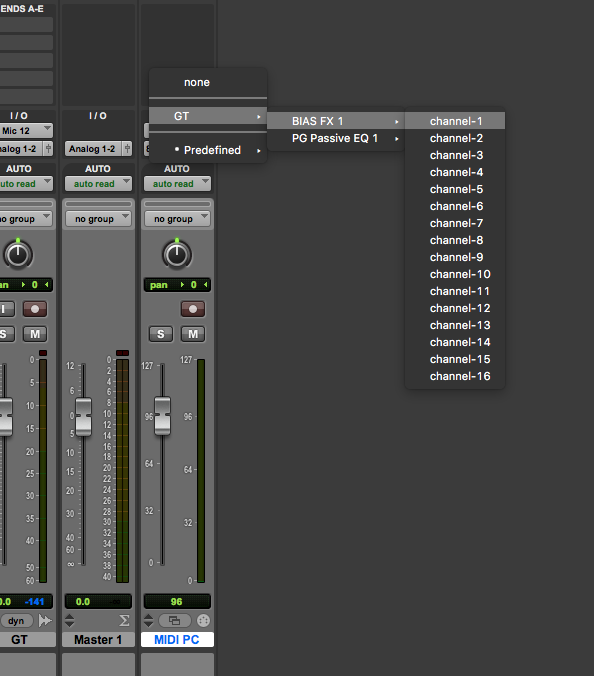Click the path selector icon beside Master 1 Analog 1-2
This screenshot has width=594, height=676.
pos(127,149)
